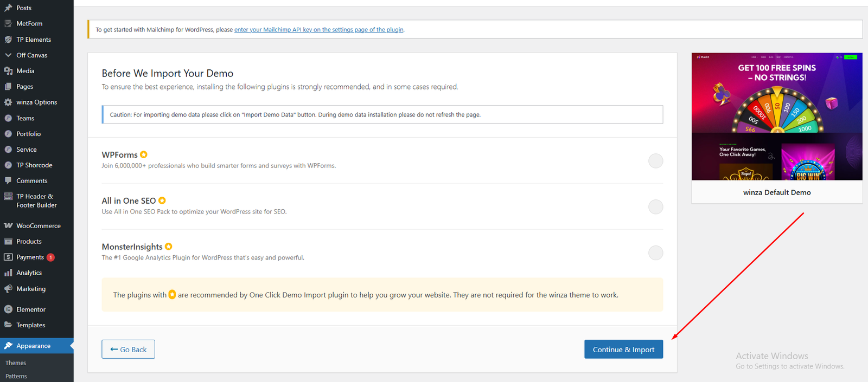Click the MetForm sidebar icon

point(8,24)
